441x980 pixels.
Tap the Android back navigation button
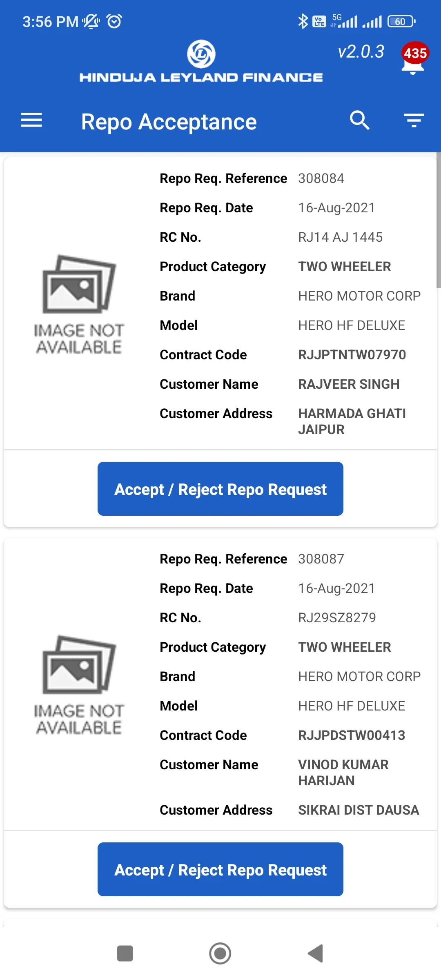(x=315, y=954)
